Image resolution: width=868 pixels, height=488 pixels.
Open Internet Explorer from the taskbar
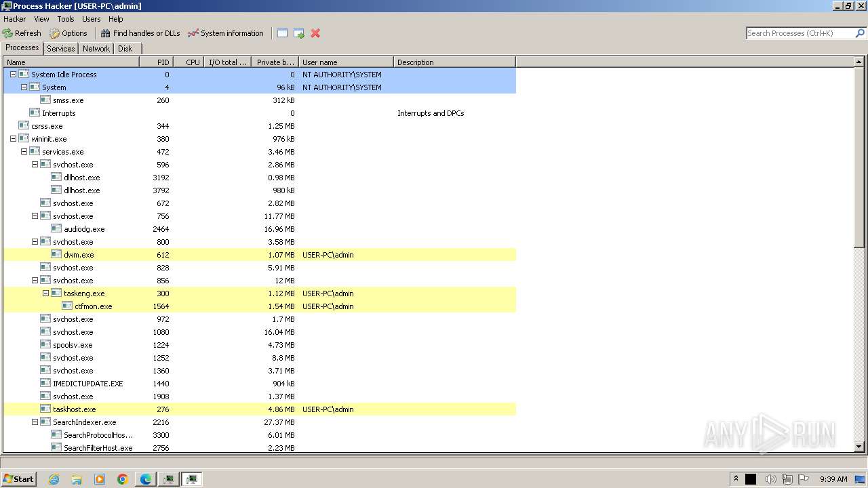[54, 479]
